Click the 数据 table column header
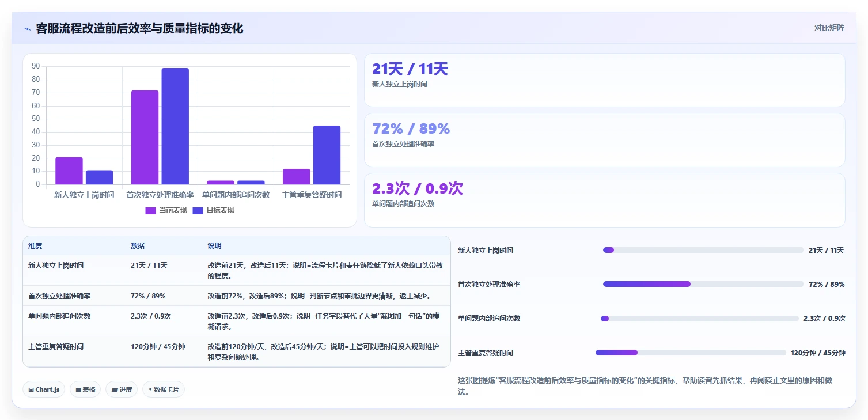 (138, 246)
